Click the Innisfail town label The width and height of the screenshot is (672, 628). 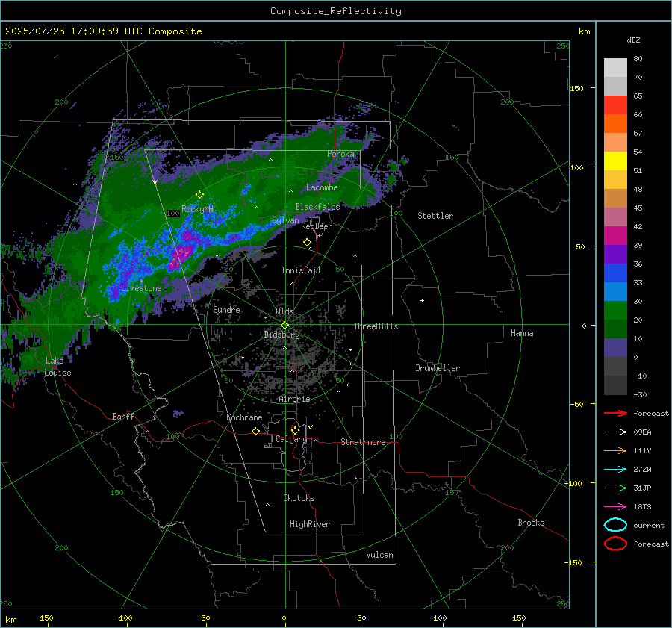[x=301, y=270]
